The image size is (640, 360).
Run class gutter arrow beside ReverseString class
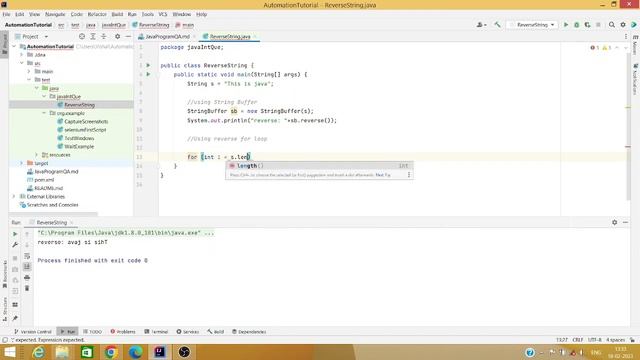[x=148, y=65]
